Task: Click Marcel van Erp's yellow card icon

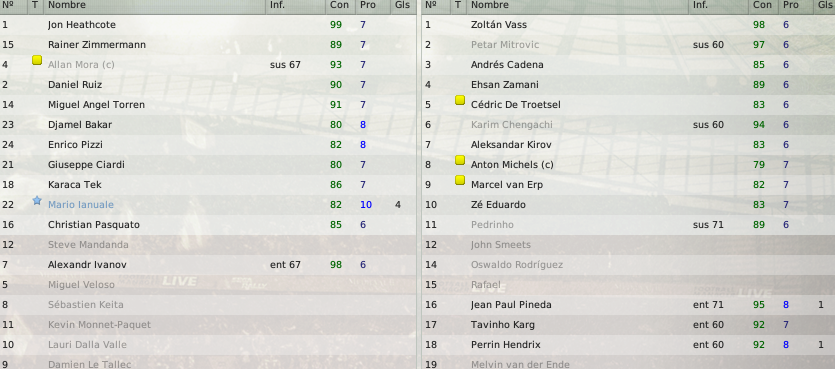Action: (x=460, y=181)
